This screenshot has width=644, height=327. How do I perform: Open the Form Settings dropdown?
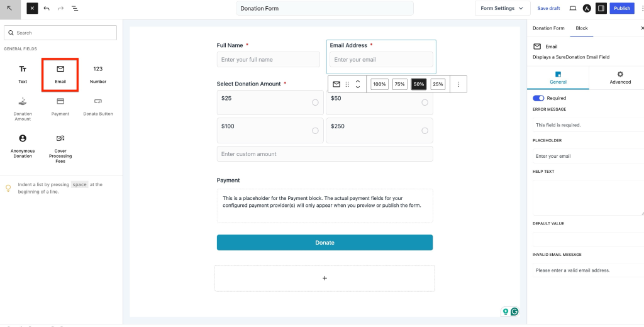[502, 8]
